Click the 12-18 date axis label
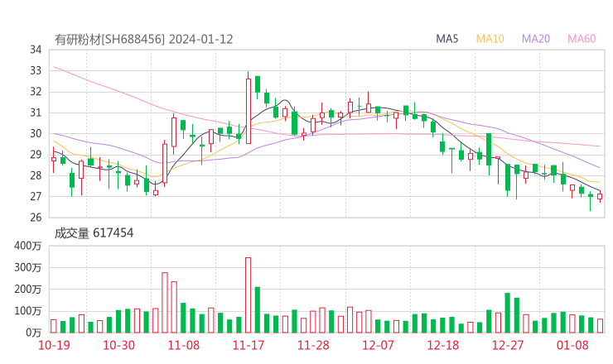The width and height of the screenshot is (613, 364). pos(442,345)
